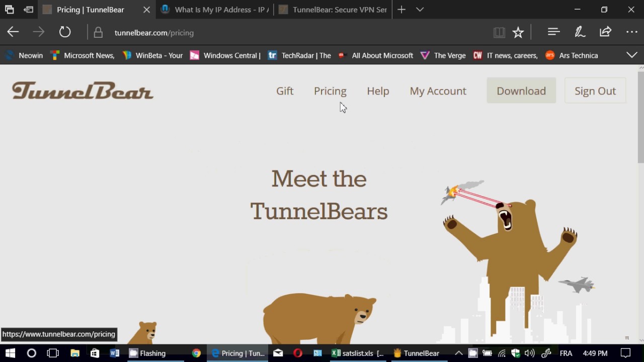The height and width of the screenshot is (362, 644).
Task: Close the Pricing | TunnelBear tab
Action: pos(146,10)
